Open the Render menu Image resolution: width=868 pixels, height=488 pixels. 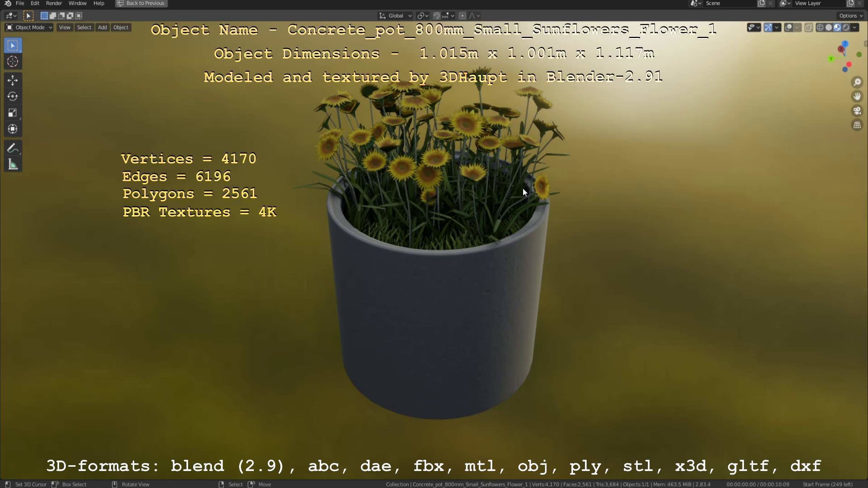coord(54,3)
